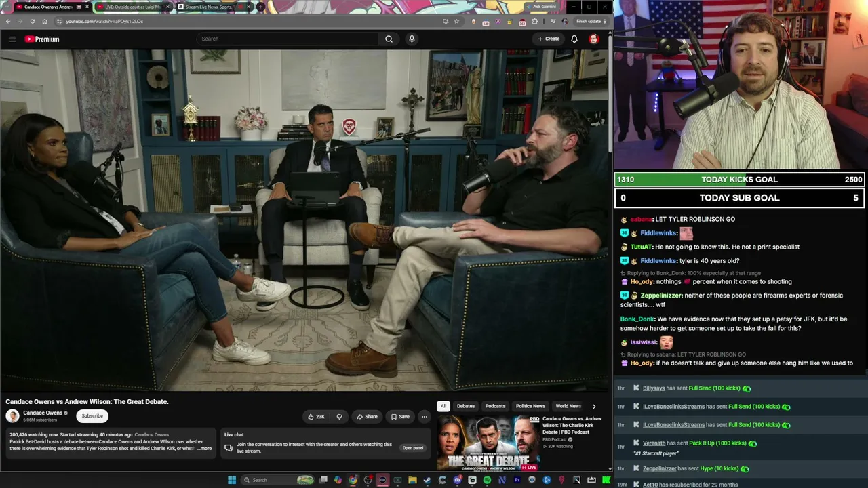Select the Politics News filter chip
This screenshot has height=488, width=868.
pos(530,406)
